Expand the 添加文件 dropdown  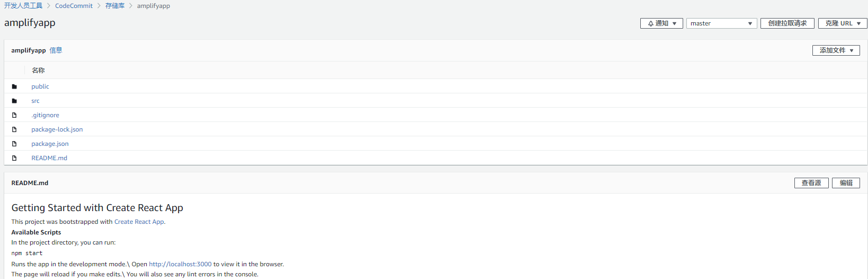click(x=836, y=50)
